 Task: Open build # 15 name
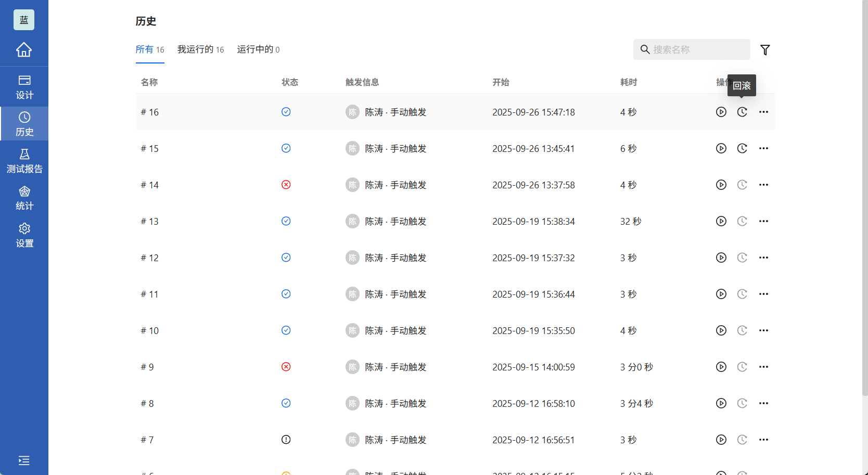click(x=150, y=148)
